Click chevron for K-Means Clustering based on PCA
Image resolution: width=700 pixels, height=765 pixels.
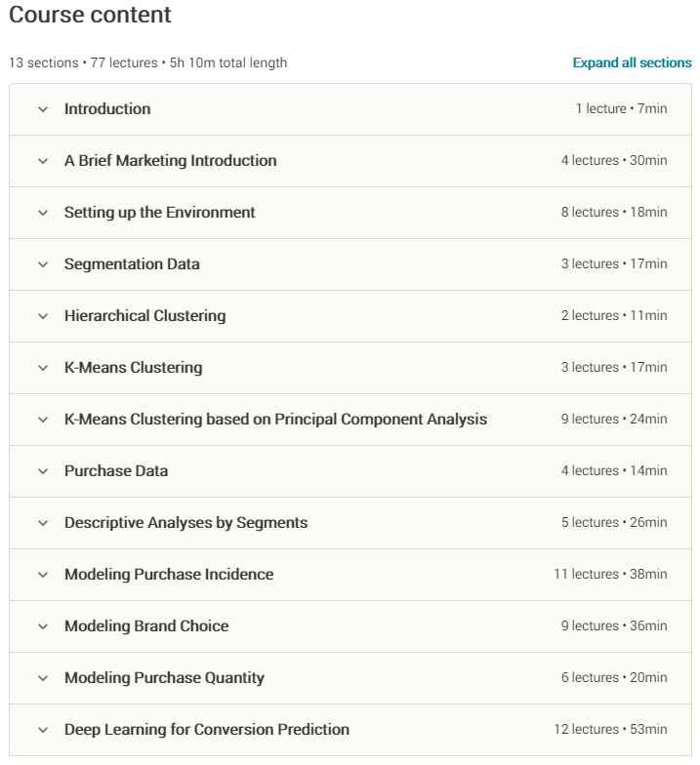click(x=43, y=420)
